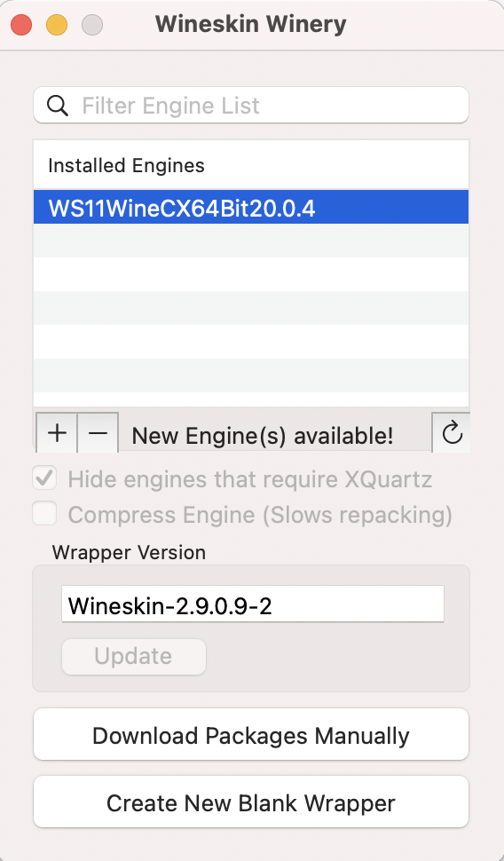The image size is (504, 861).
Task: Minimize the window with yellow button
Action: pyautogui.click(x=57, y=25)
